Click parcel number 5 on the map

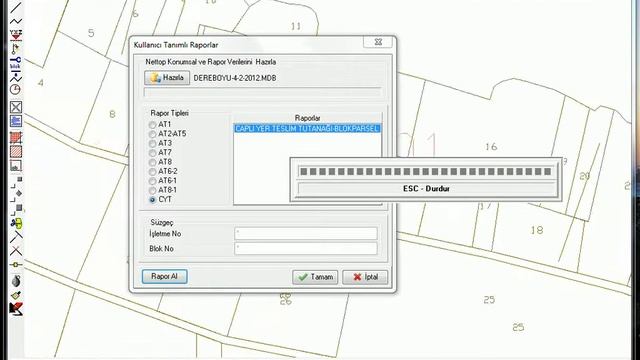91,33
